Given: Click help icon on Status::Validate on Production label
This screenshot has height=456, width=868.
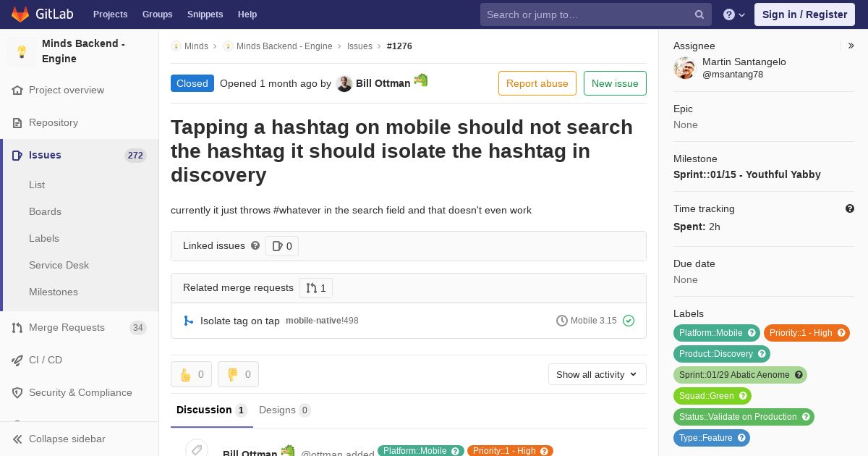Looking at the screenshot, I should click(806, 417).
